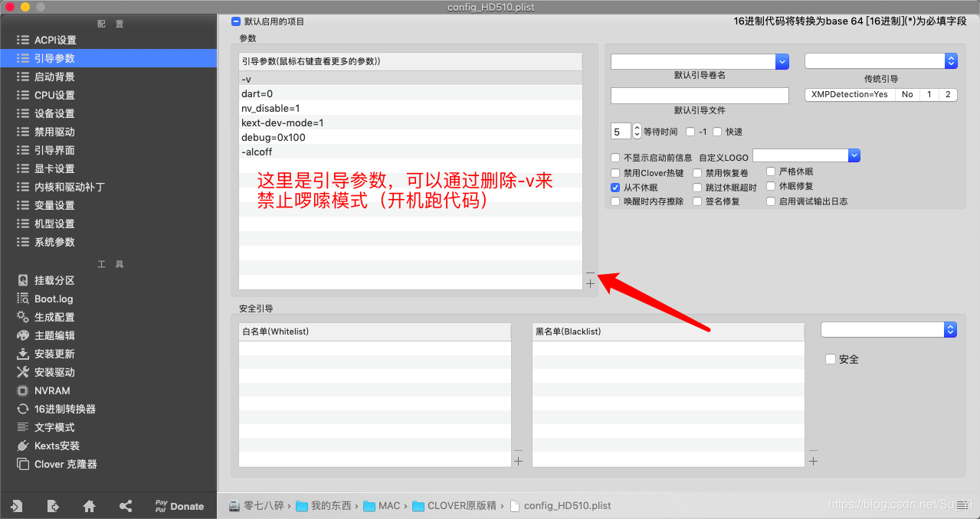This screenshot has height=519, width=980.
Task: Add a Blacklist entry with the plus button
Action: [x=813, y=461]
